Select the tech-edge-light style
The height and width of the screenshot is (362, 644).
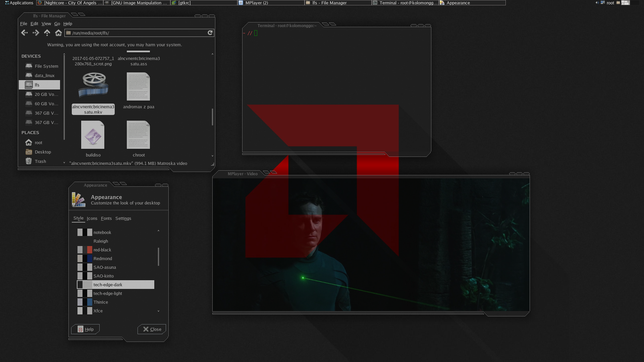pos(116,293)
